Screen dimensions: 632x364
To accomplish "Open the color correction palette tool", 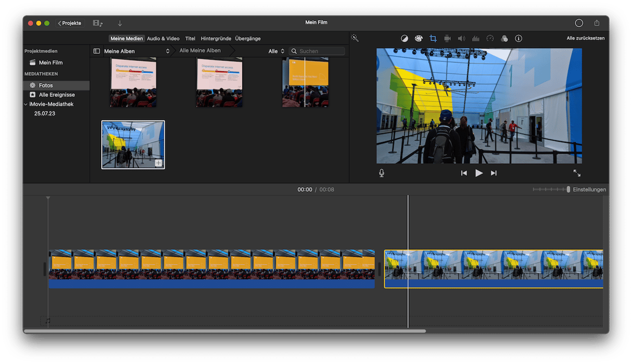I will 418,38.
